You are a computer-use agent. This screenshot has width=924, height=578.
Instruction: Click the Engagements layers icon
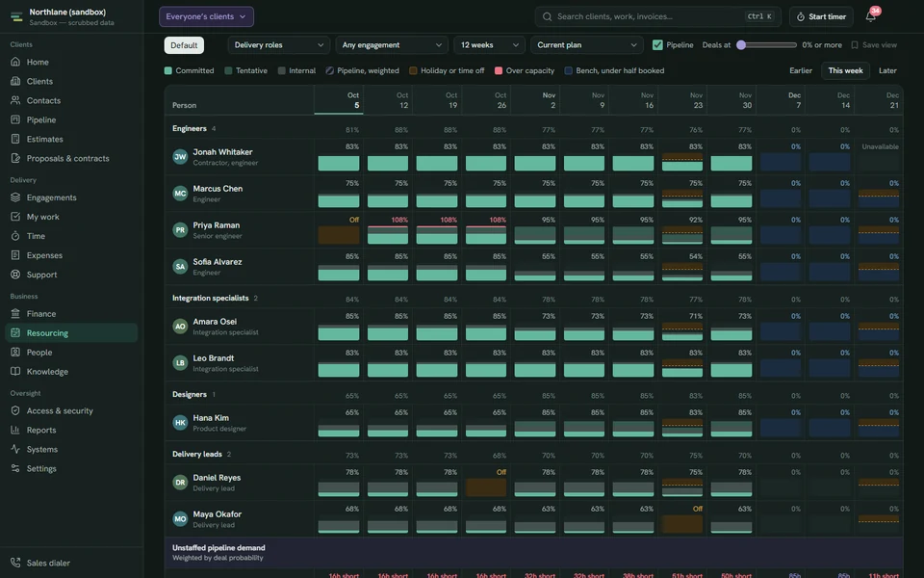click(x=15, y=197)
